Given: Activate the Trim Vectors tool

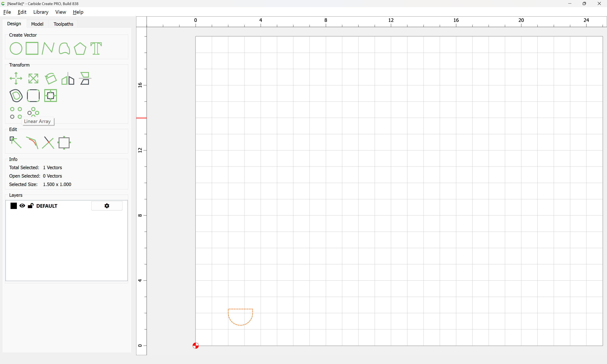Looking at the screenshot, I should [x=48, y=143].
